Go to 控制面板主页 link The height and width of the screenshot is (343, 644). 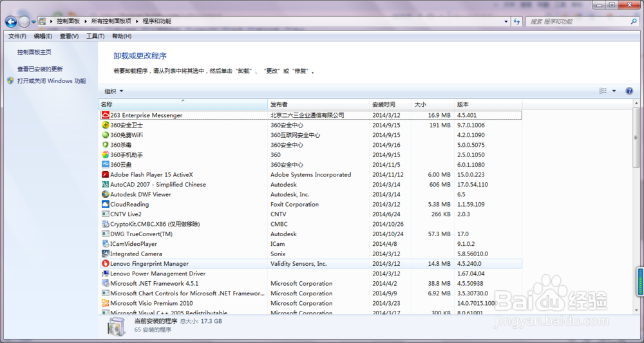34,52
